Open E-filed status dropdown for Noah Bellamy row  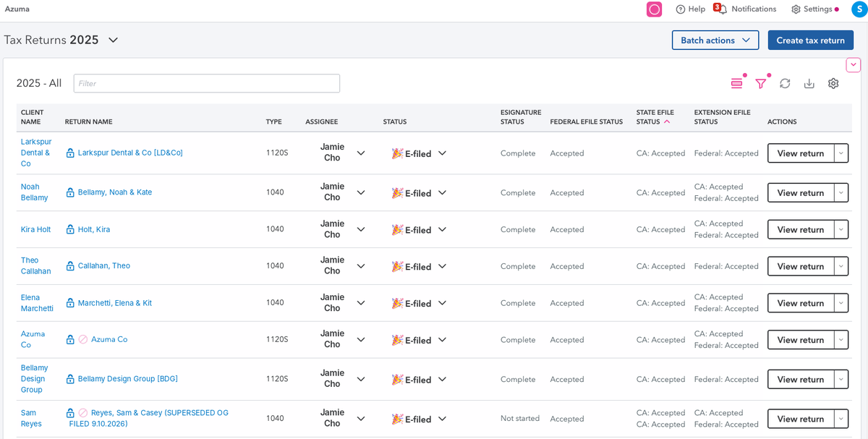[442, 193]
